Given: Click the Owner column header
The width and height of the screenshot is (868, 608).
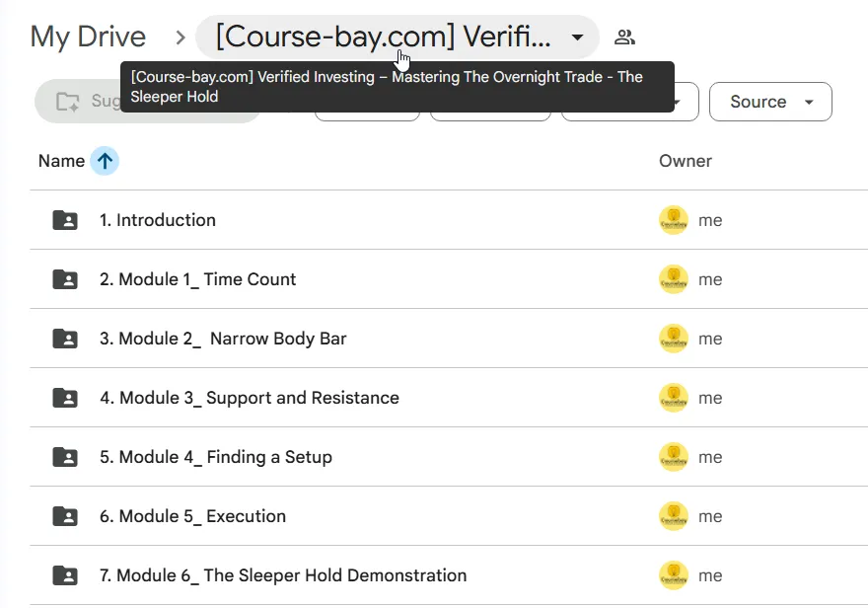Looking at the screenshot, I should click(686, 161).
